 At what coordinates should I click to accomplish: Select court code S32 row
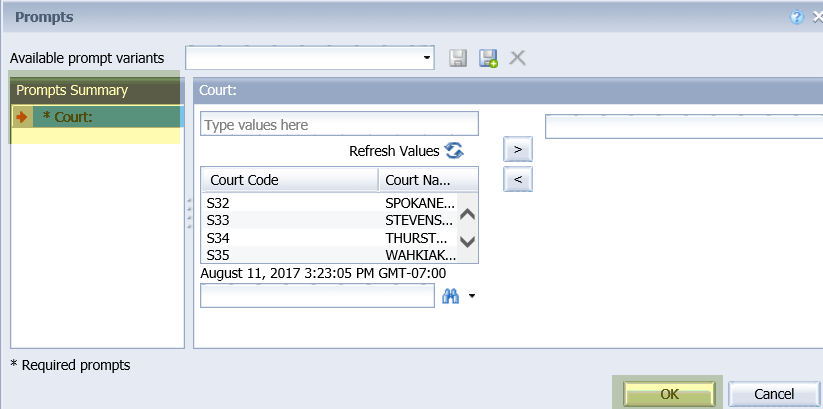click(329, 203)
